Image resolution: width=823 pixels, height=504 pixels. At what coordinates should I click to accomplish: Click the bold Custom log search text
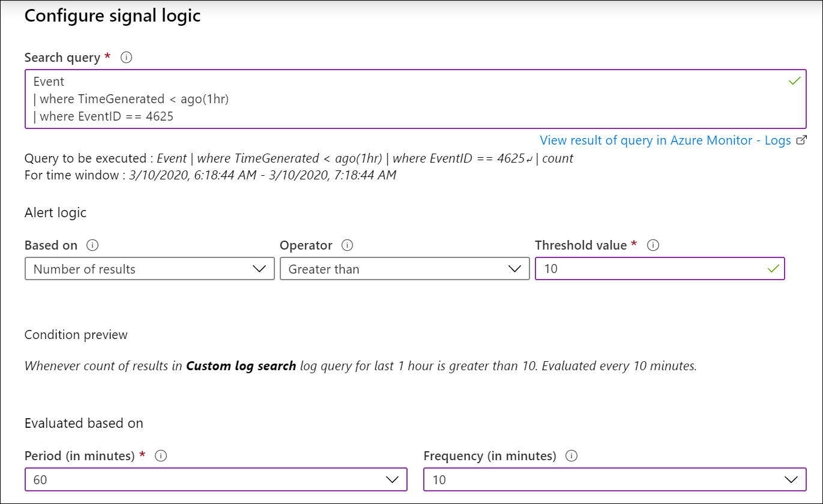[x=241, y=366]
